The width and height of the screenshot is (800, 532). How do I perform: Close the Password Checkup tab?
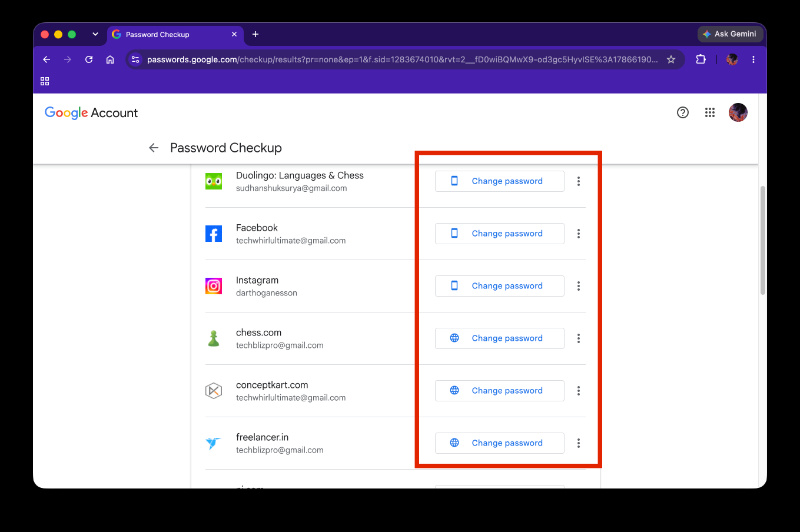[x=234, y=34]
